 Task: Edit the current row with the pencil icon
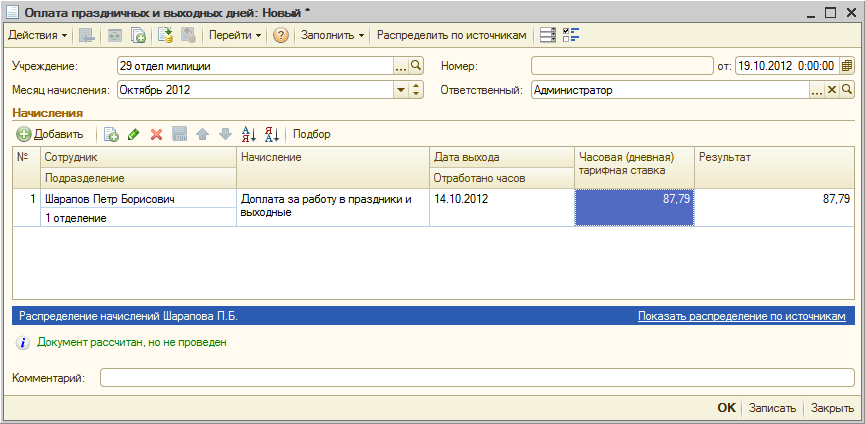point(134,134)
